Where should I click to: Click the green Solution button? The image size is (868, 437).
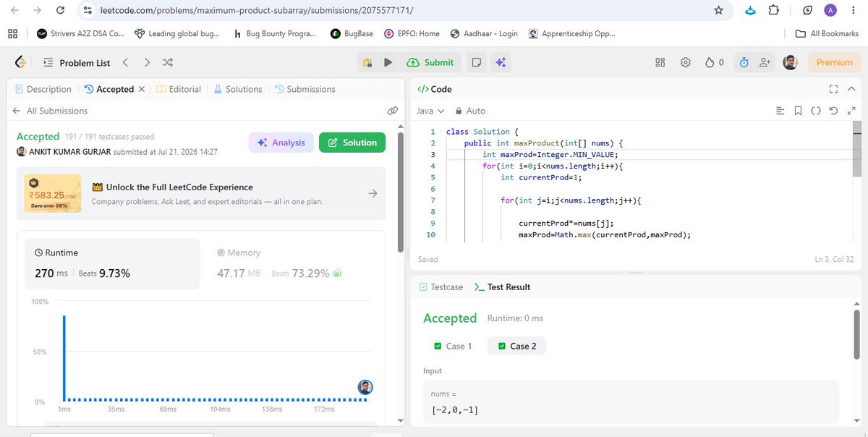tap(352, 143)
